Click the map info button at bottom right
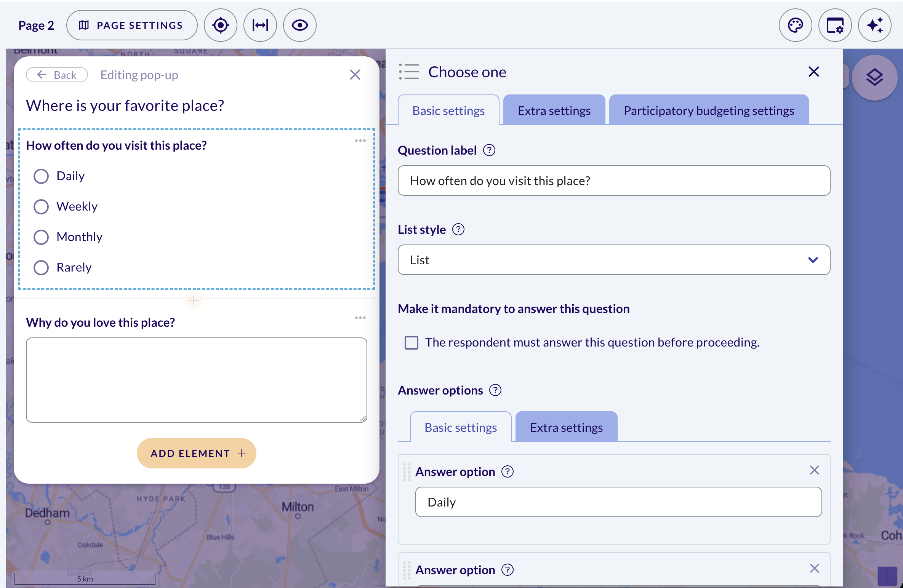The image size is (903, 588). click(887, 577)
